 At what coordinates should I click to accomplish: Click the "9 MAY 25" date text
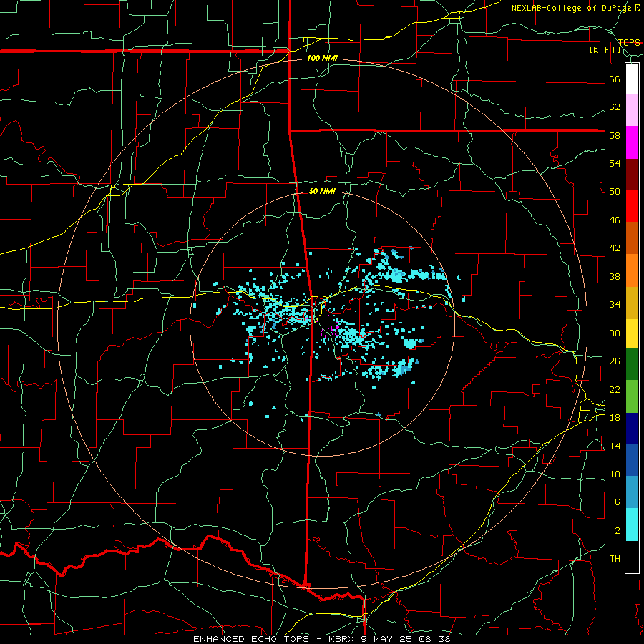pos(388,639)
